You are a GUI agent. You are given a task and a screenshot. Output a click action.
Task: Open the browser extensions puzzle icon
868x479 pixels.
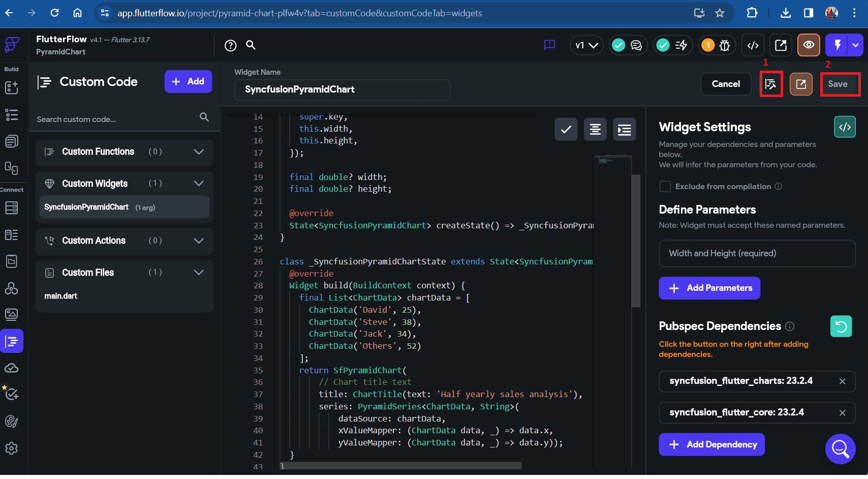click(752, 13)
